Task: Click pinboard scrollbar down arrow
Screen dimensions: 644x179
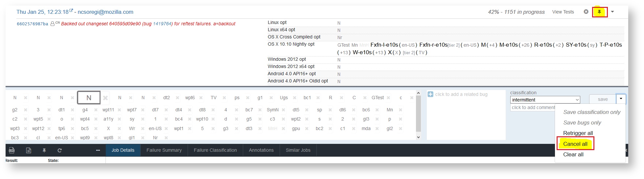Action: (x=418, y=137)
